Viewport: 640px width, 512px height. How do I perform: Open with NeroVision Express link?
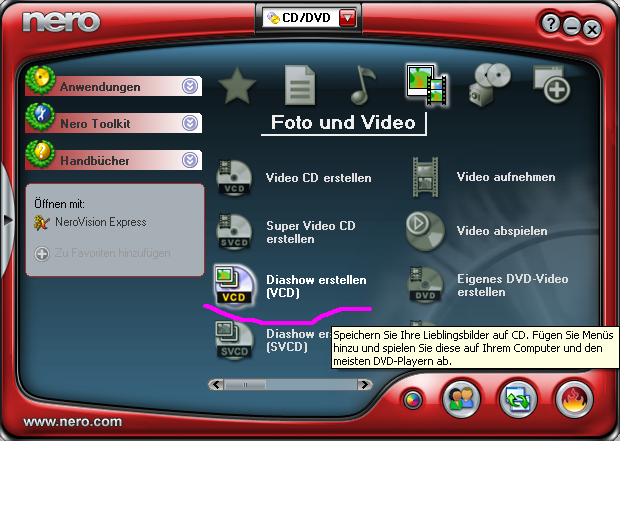(x=101, y=222)
